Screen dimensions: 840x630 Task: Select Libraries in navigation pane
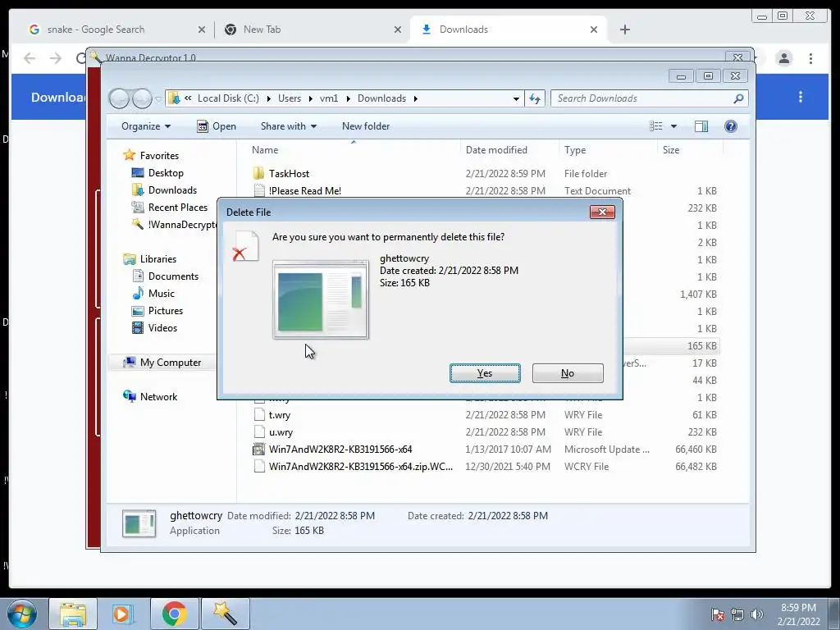[158, 258]
